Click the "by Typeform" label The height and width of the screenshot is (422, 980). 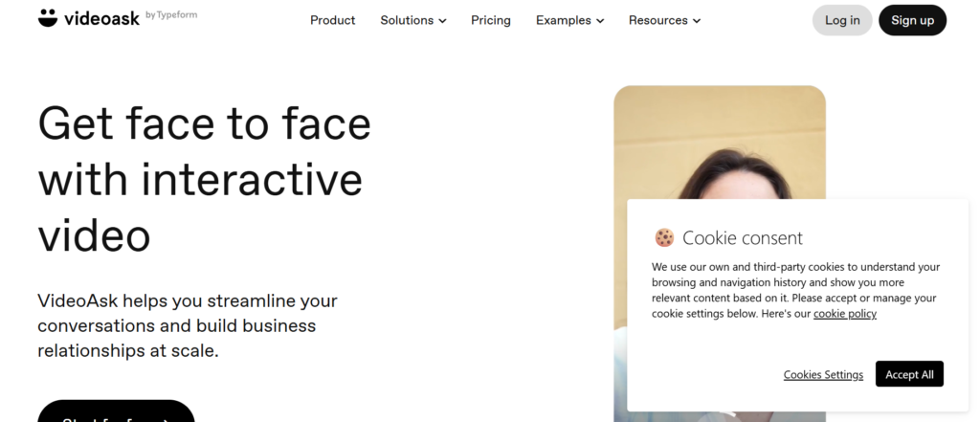(171, 15)
